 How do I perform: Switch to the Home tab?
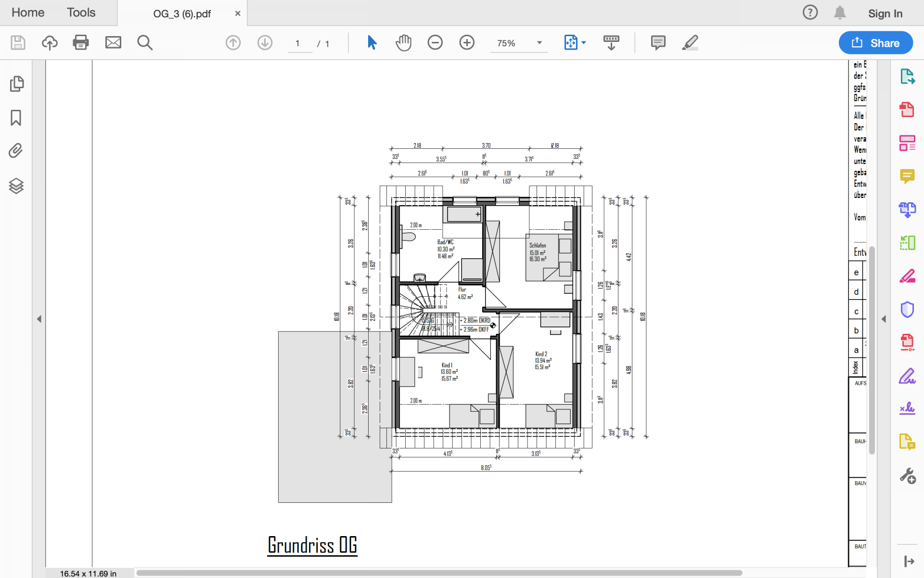28,13
